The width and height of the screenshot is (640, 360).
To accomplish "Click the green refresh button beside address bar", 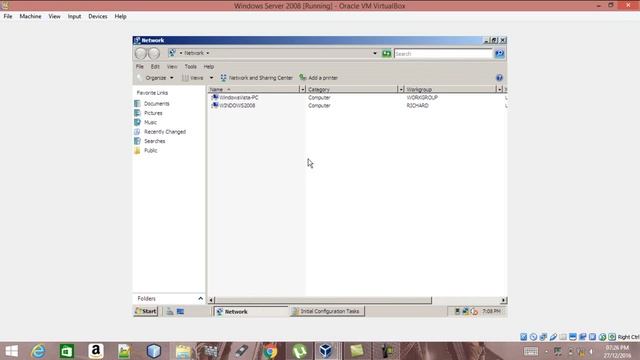I will (x=386, y=53).
